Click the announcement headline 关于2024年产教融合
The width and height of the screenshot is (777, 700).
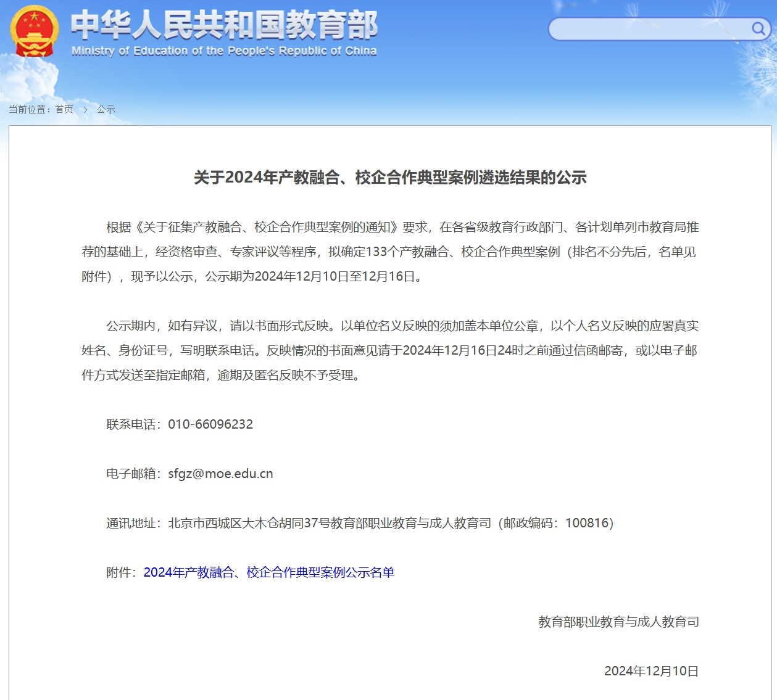390,178
